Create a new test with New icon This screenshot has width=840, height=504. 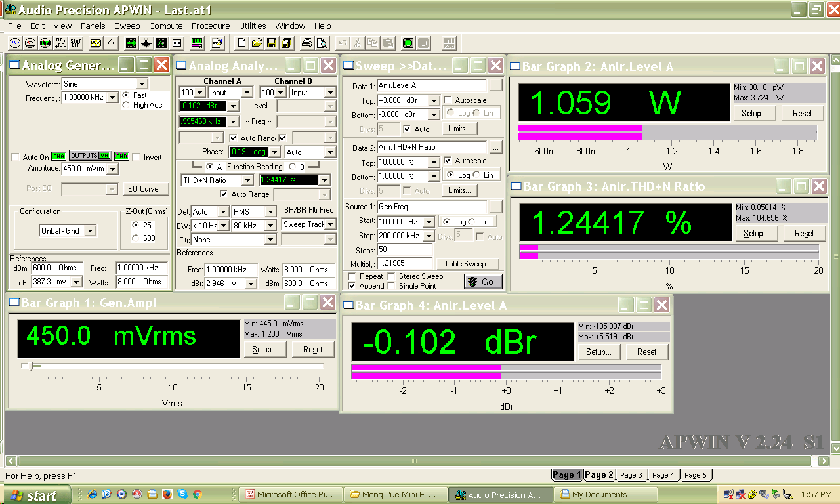(x=241, y=43)
